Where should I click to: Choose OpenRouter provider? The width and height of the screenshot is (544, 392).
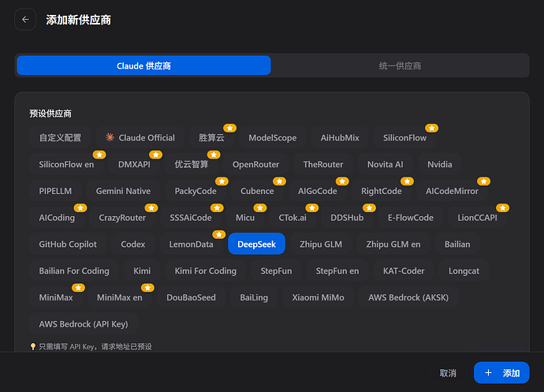pyautogui.click(x=255, y=164)
